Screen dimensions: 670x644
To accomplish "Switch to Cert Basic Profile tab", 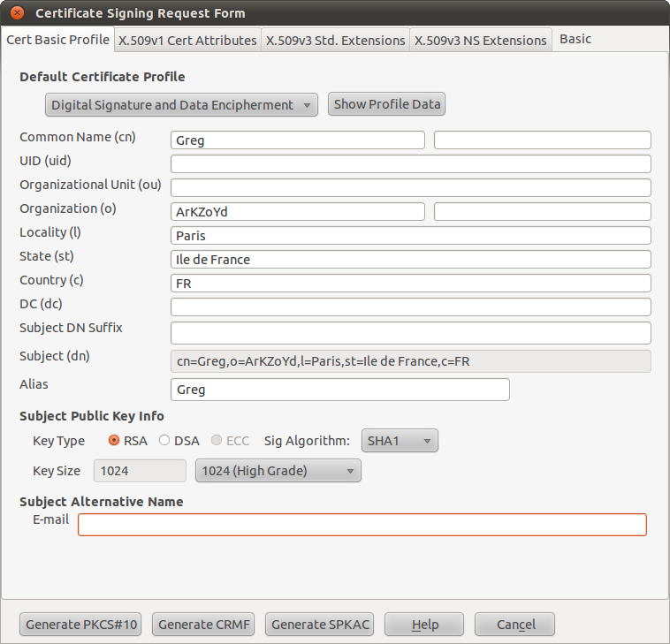I will [x=57, y=40].
